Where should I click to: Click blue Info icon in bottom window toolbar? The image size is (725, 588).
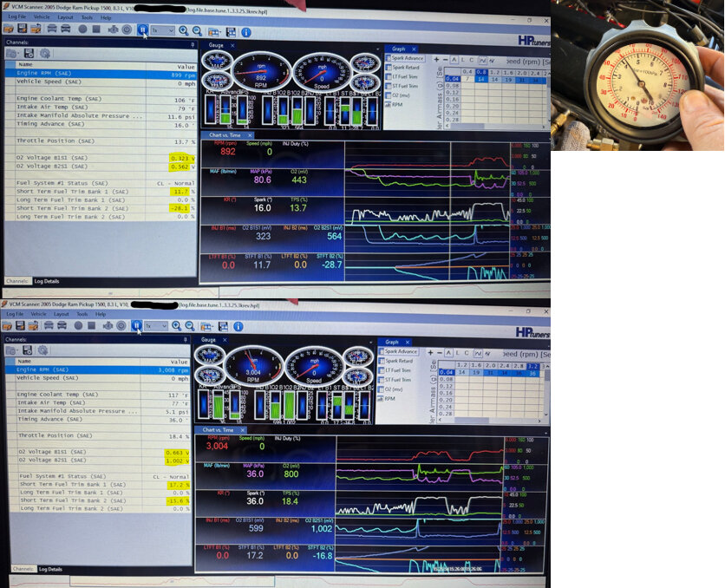[x=238, y=326]
